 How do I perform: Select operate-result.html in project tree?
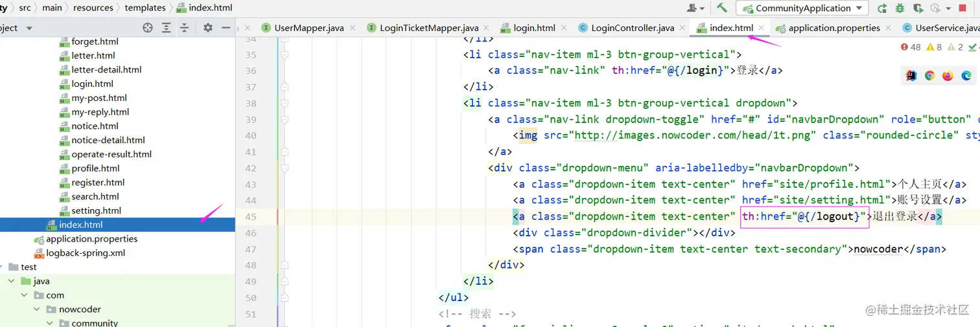point(111,154)
